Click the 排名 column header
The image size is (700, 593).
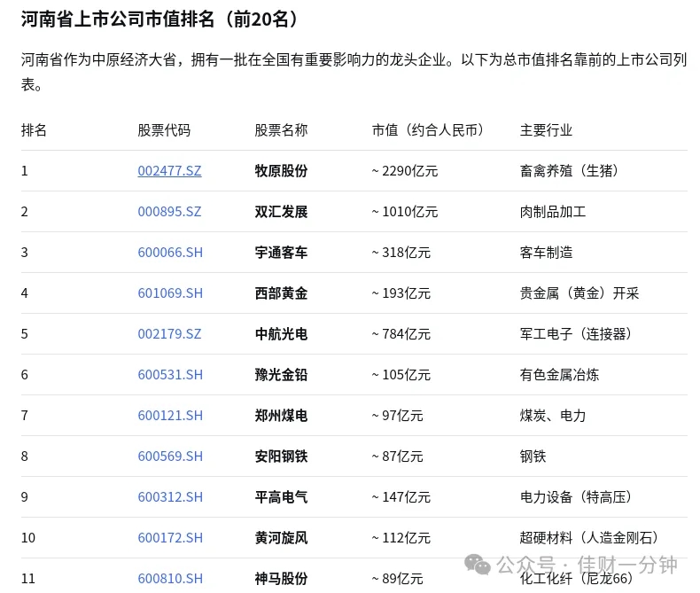tap(34, 130)
